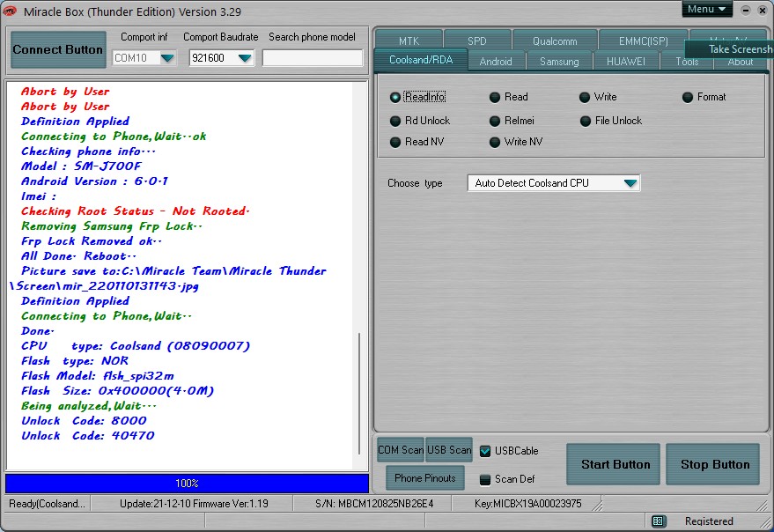The image size is (774, 532).
Task: Switch to the SPD tab
Action: pos(477,41)
